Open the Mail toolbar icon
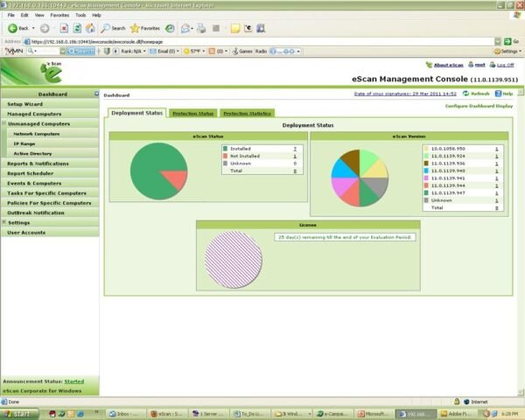The width and height of the screenshot is (525, 420). pos(185,29)
